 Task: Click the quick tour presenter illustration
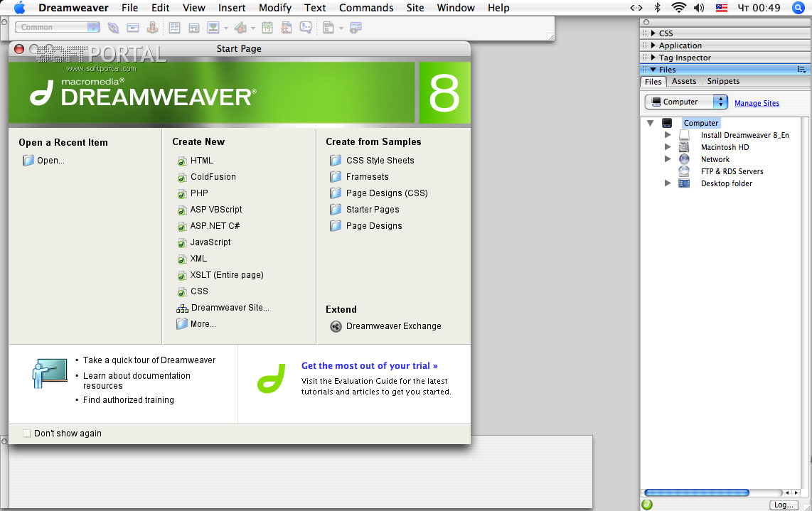[x=50, y=373]
